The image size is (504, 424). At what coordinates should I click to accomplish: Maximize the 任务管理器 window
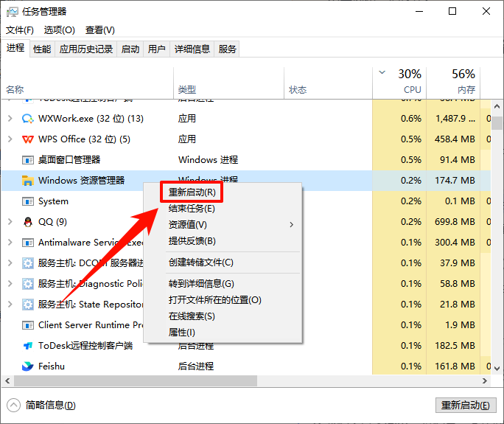(x=452, y=12)
